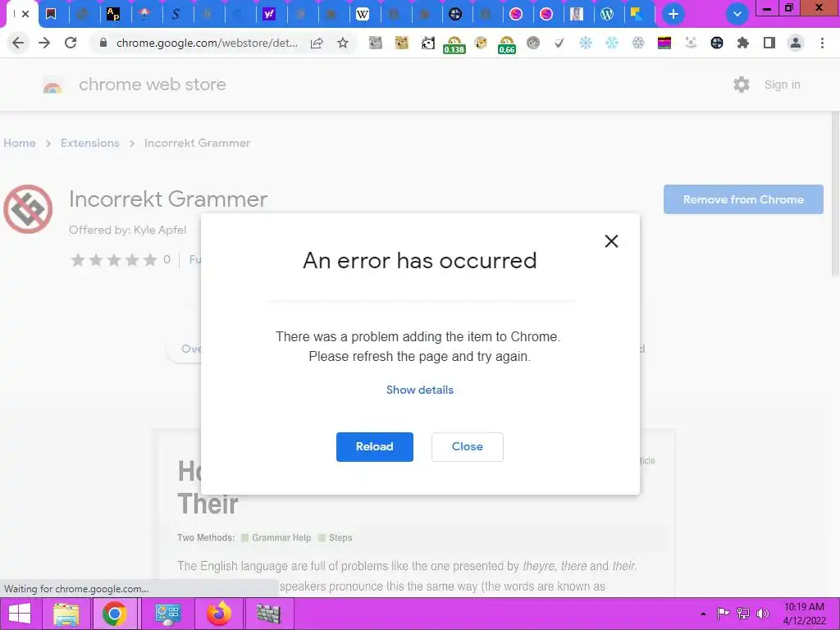Image resolution: width=840 pixels, height=630 pixels.
Task: Go to Extensions breadcrumb
Action: coord(90,143)
